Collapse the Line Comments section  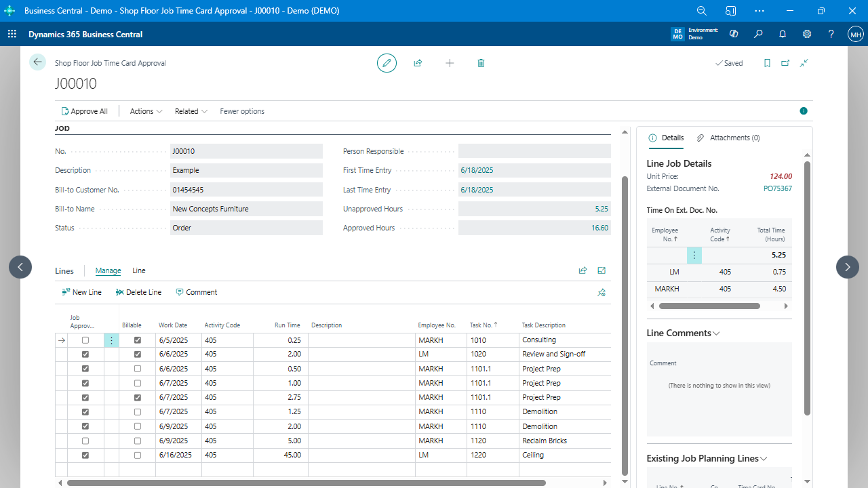683,333
